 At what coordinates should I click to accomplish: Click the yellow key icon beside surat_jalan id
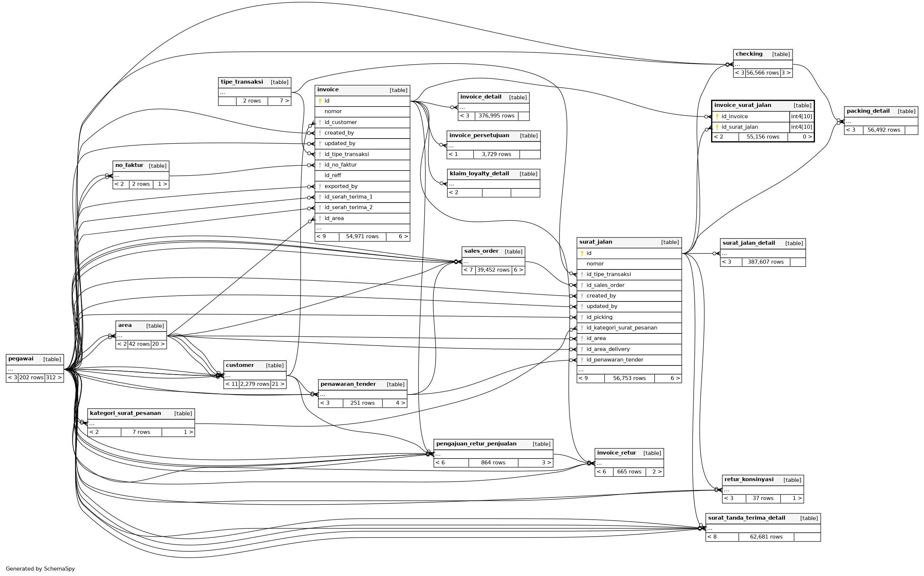click(x=582, y=253)
